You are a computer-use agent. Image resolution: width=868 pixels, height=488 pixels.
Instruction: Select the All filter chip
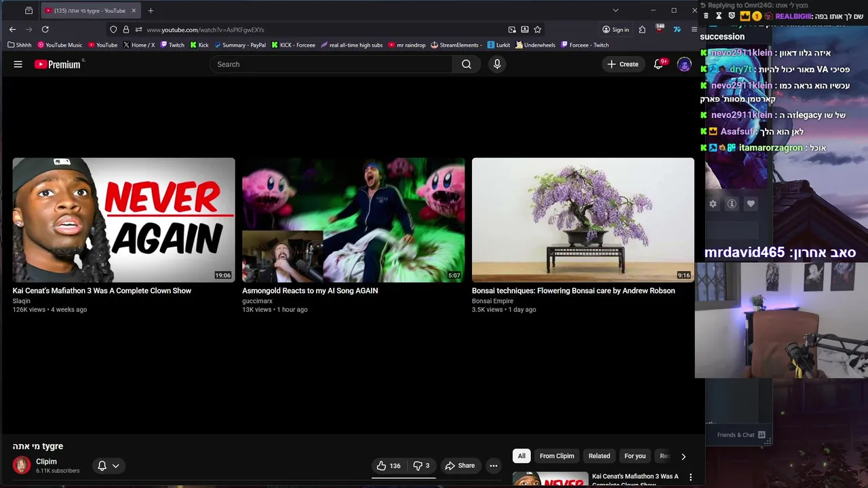[521, 456]
